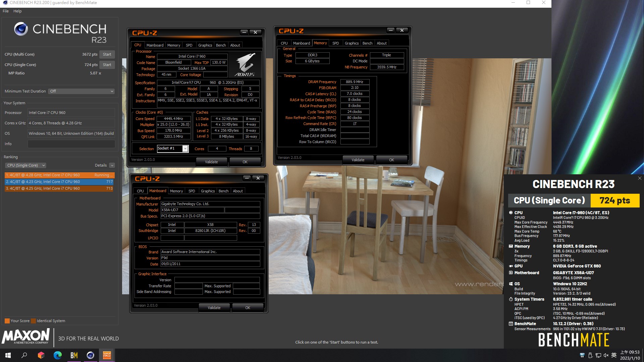This screenshot has width=644, height=362.
Task: Start the CPU Multi Core test
Action: click(x=107, y=54)
